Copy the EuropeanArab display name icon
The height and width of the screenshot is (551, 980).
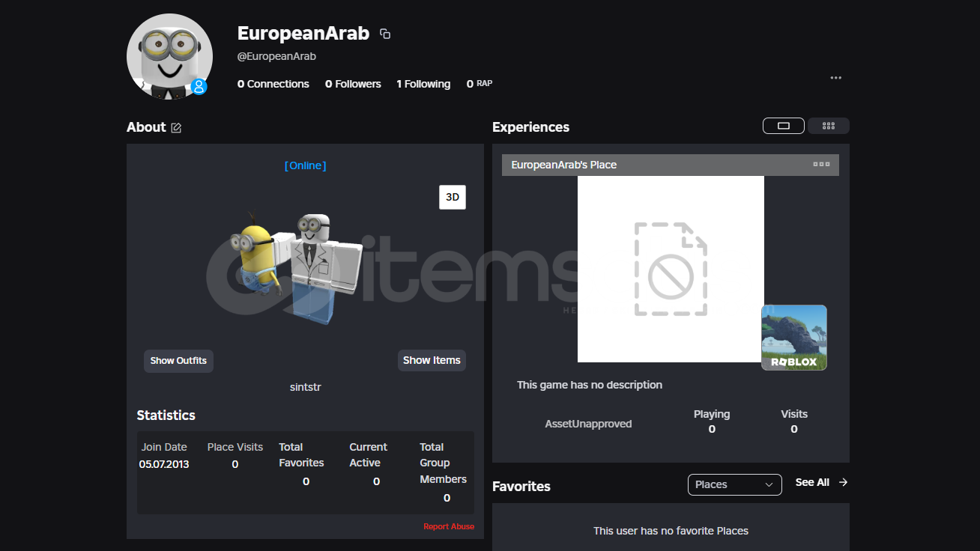pos(385,34)
